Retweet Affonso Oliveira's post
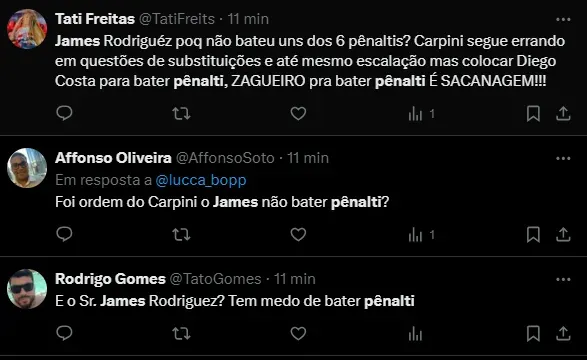The width and height of the screenshot is (587, 360). 181,235
